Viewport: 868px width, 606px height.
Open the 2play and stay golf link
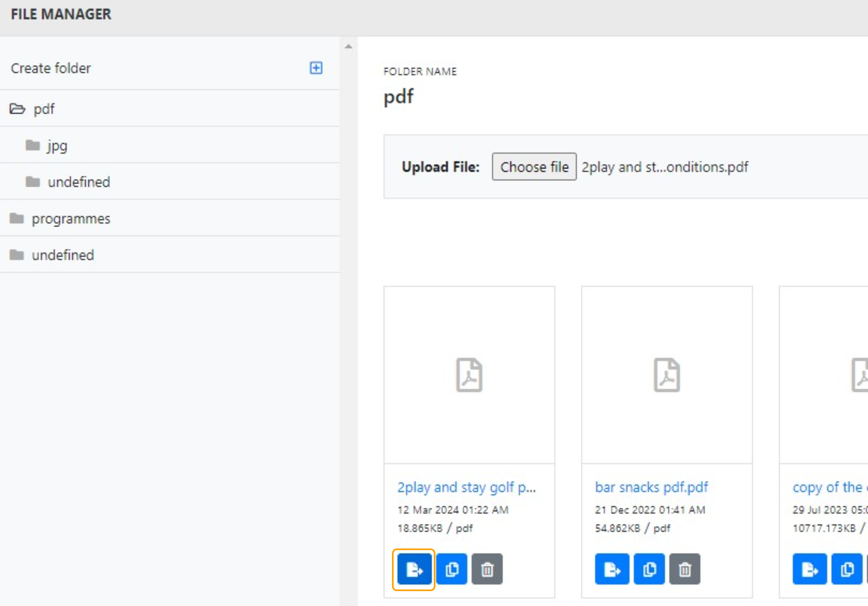tap(466, 487)
